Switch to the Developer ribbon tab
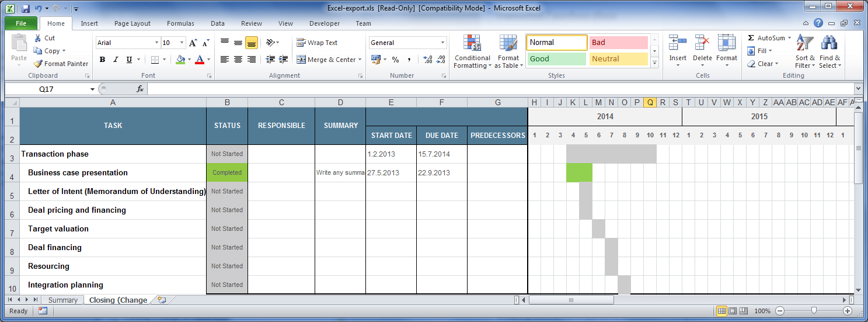This screenshot has width=868, height=322. 325,23
